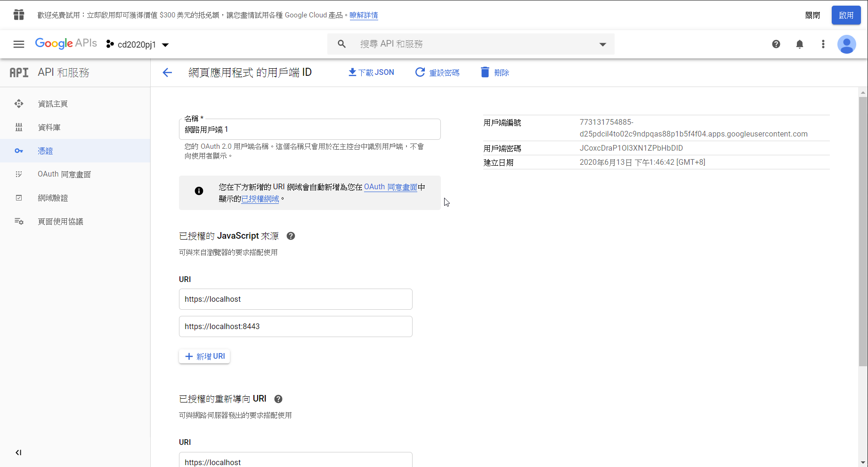The image size is (868, 467).
Task: Click the user account avatar
Action: tap(846, 44)
